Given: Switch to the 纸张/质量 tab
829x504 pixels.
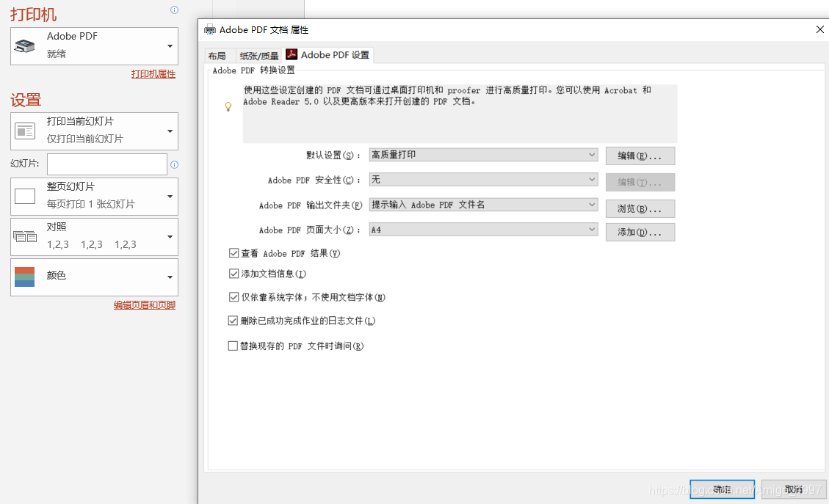Looking at the screenshot, I should (259, 56).
